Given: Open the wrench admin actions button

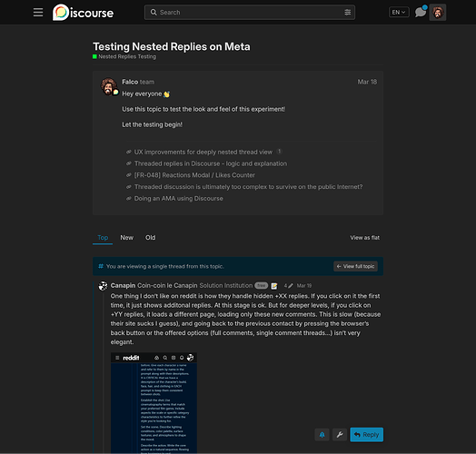Looking at the screenshot, I should point(340,435).
